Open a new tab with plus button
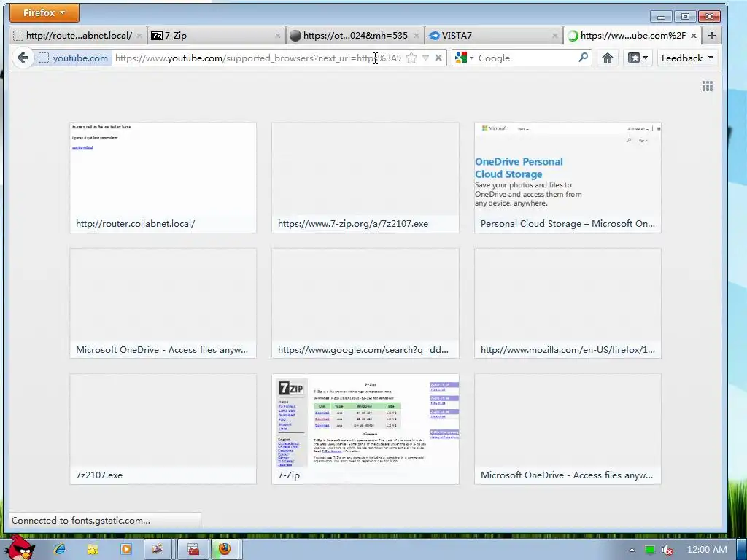 pos(712,36)
